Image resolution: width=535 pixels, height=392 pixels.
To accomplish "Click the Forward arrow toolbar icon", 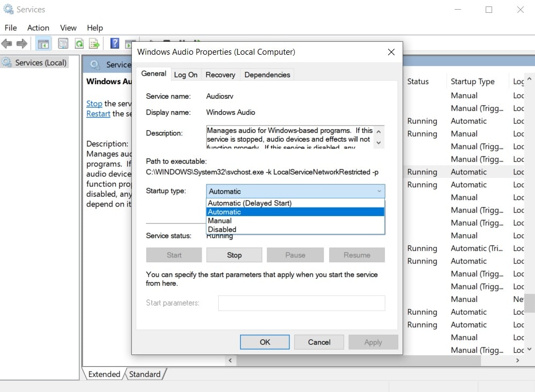I will pos(22,43).
